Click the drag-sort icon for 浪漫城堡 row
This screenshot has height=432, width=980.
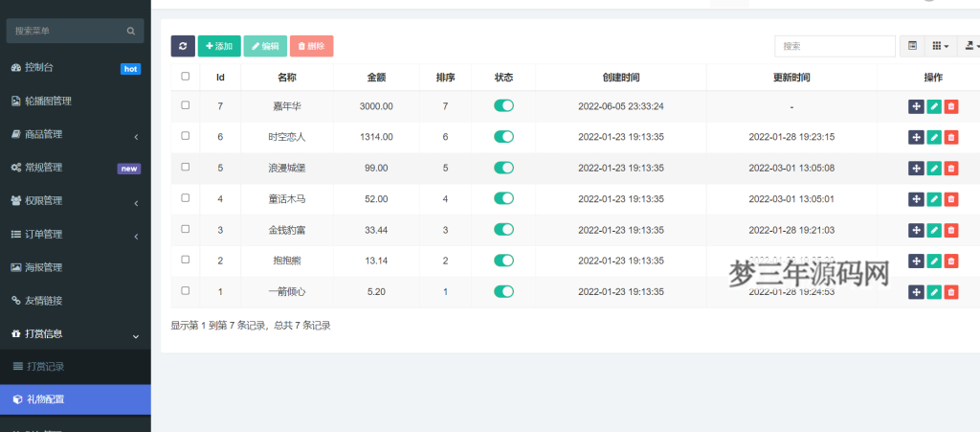tap(916, 169)
